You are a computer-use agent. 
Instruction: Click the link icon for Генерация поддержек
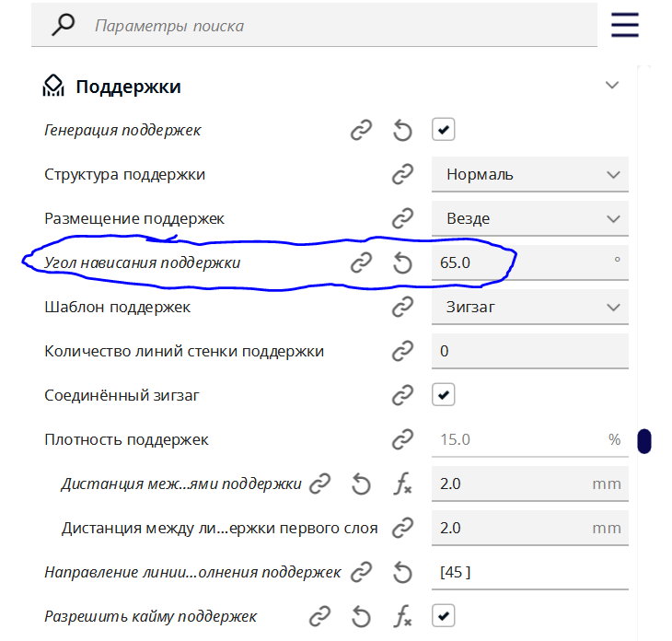tap(361, 131)
